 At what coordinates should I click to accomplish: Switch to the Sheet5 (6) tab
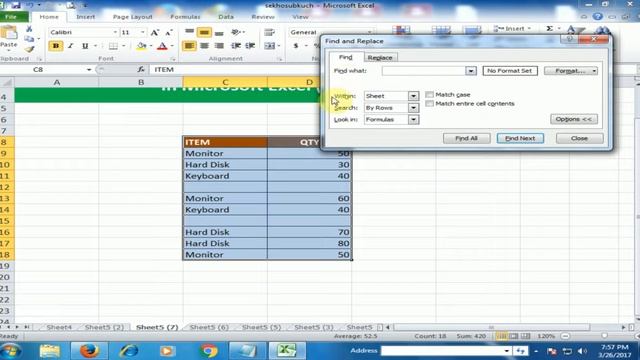coord(209,327)
